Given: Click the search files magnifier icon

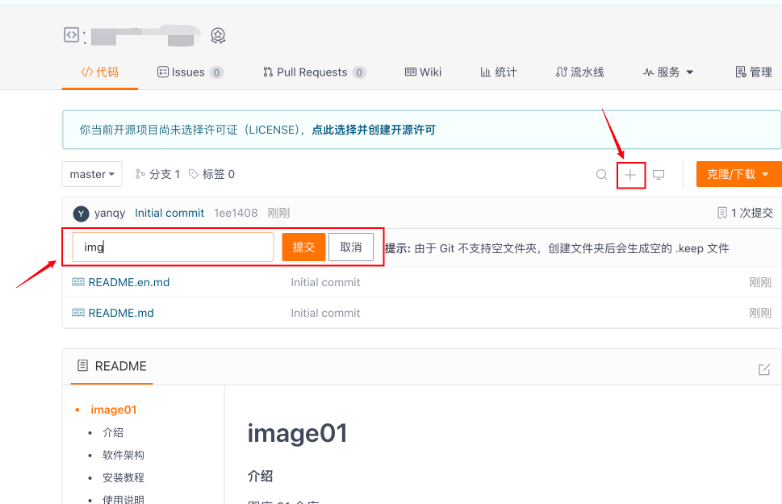Looking at the screenshot, I should (602, 175).
